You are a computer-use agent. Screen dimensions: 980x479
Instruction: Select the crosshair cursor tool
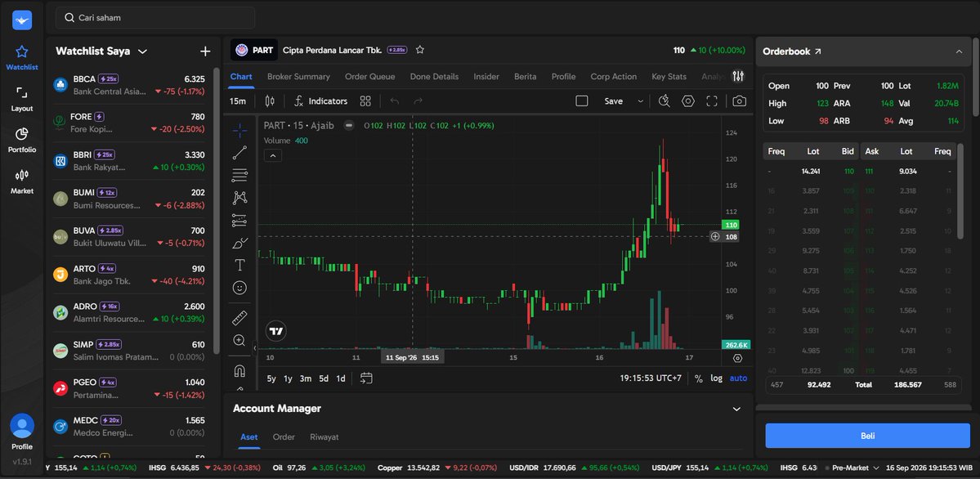click(239, 130)
